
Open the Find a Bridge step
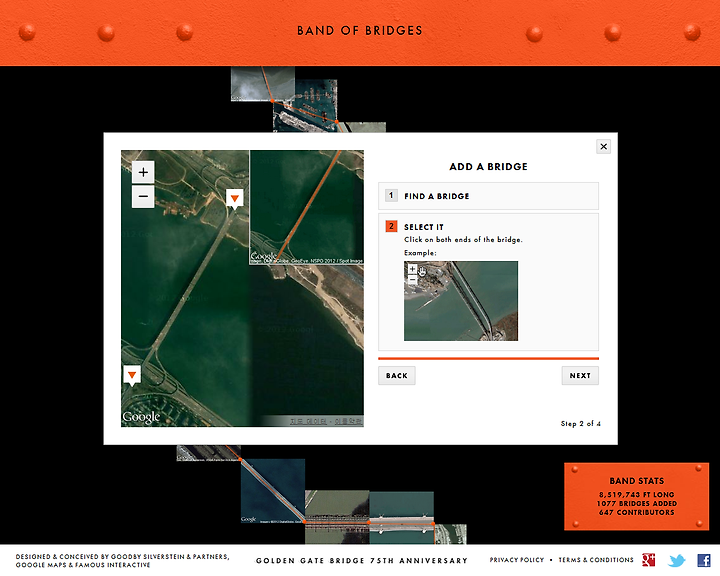click(x=488, y=196)
